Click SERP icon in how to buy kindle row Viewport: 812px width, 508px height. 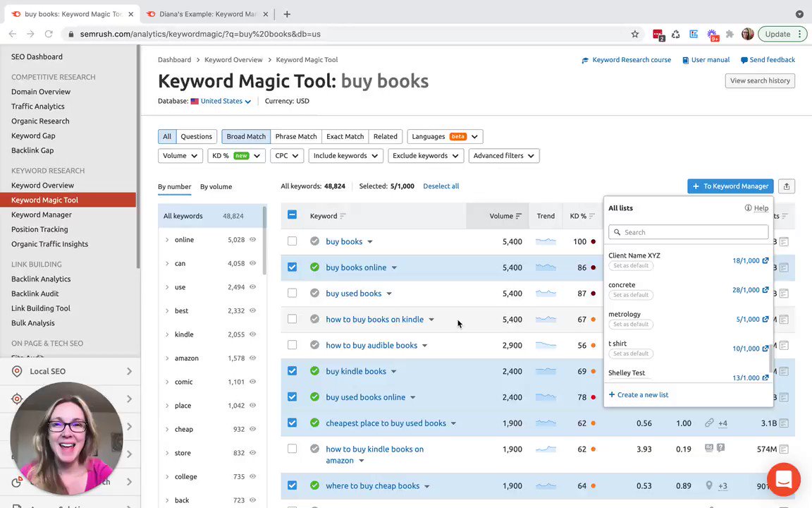tap(784, 449)
